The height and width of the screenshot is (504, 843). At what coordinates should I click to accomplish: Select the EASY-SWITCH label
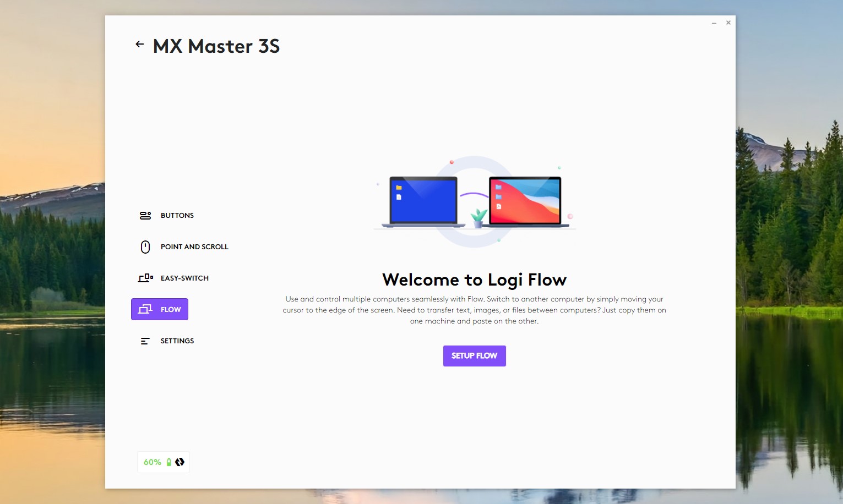click(184, 278)
